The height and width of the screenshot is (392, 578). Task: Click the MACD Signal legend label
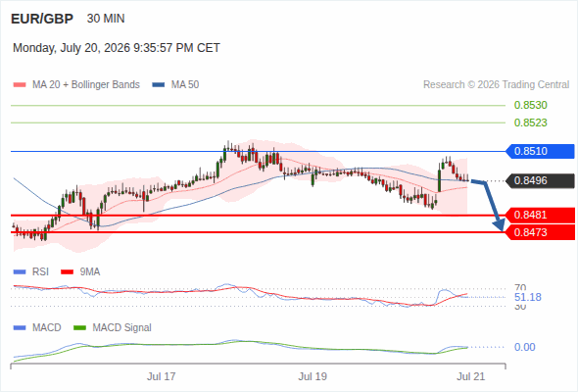click(122, 328)
